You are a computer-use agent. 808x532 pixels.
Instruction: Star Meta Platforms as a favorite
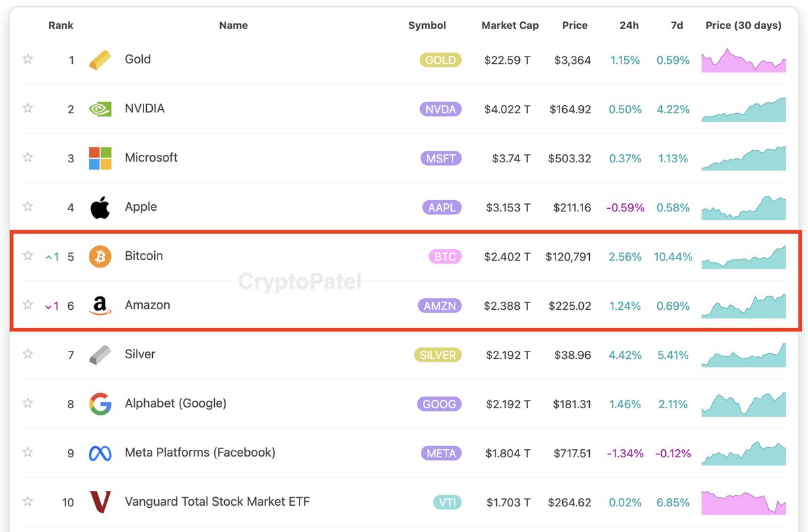tap(28, 453)
